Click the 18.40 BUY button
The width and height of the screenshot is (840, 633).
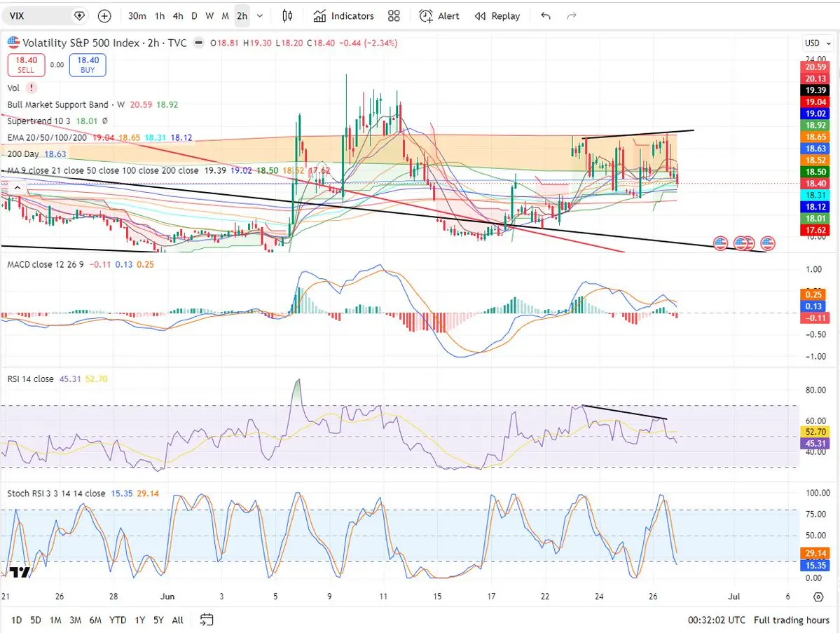click(x=88, y=65)
